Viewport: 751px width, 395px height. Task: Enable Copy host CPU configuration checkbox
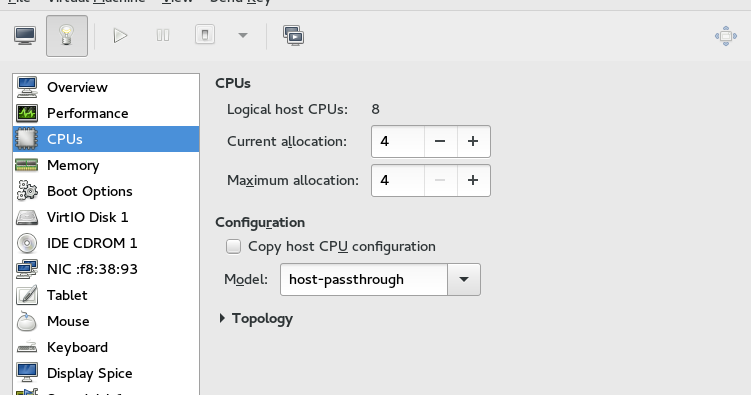point(233,247)
